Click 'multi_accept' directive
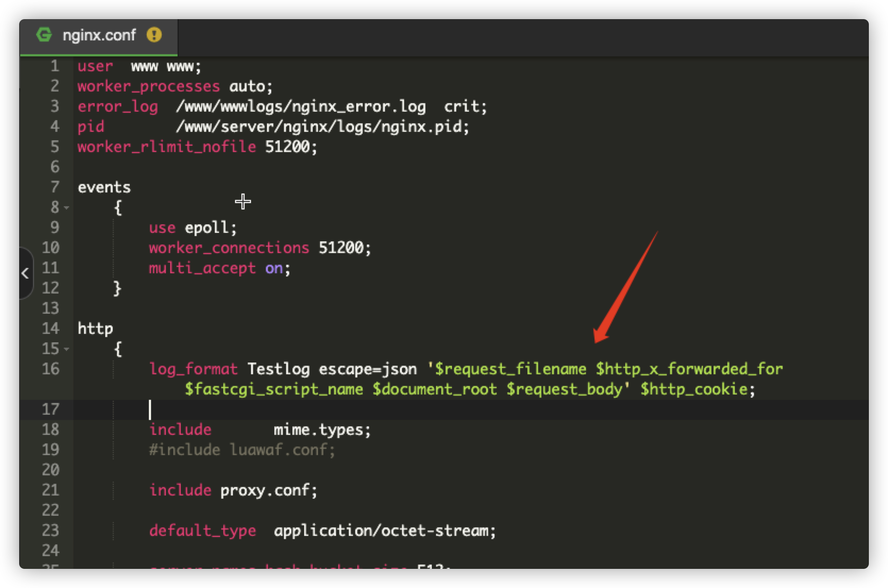 (x=202, y=268)
